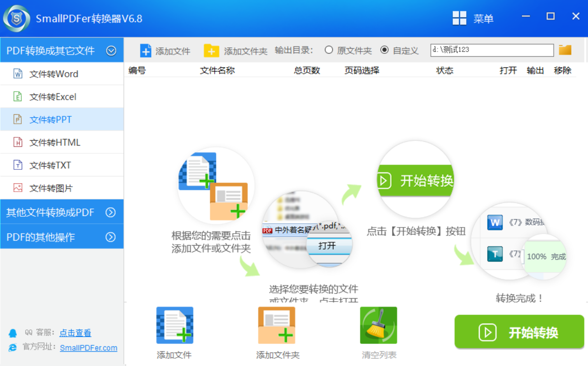Screen dimensions: 588x366
Task: Collapse the PDF转换成其它文件 section
Action: click(111, 51)
